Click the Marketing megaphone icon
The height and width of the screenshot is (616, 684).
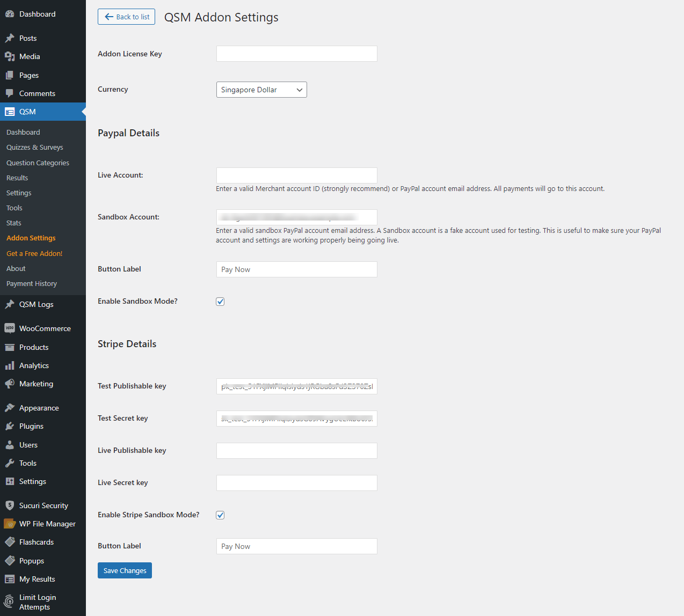point(10,384)
